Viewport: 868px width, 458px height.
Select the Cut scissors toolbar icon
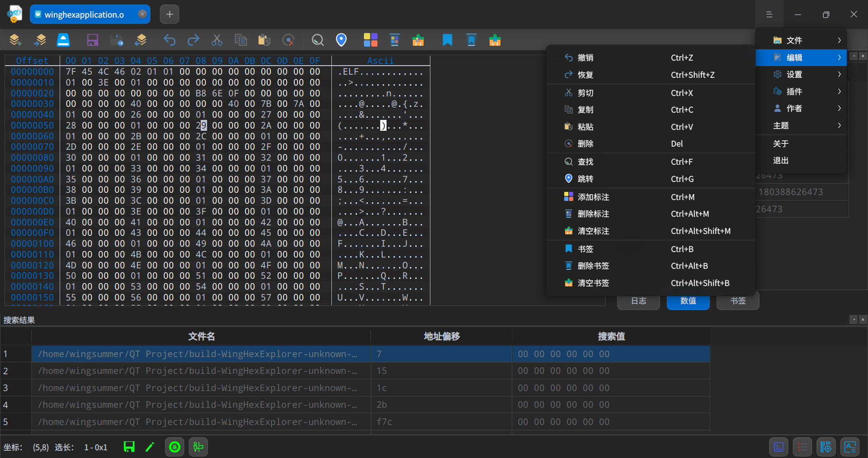(x=217, y=40)
